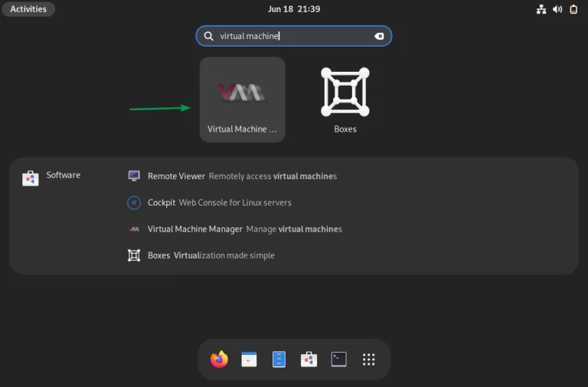Click the magnifying glass search icon

point(208,36)
